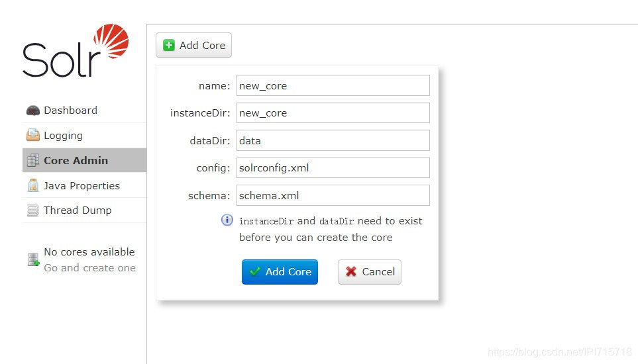Focus the name input field
This screenshot has width=638, height=364.
(x=333, y=85)
